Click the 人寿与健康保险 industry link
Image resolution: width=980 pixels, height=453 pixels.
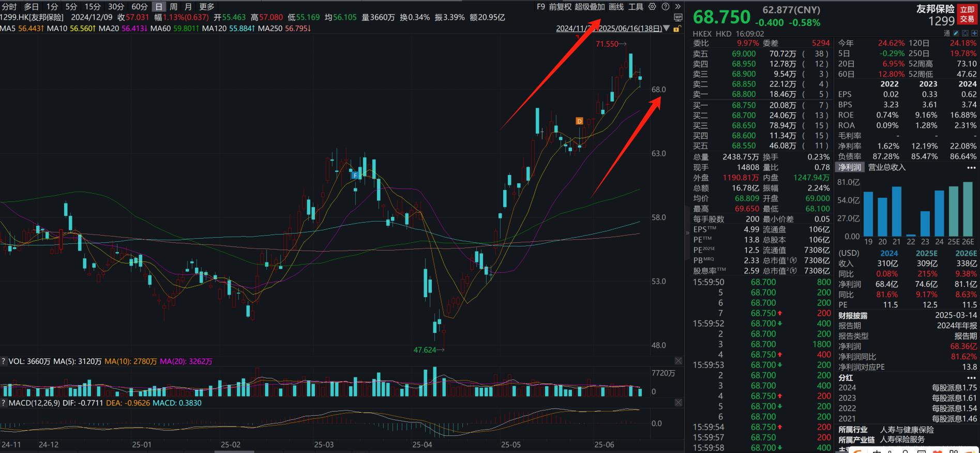907,430
